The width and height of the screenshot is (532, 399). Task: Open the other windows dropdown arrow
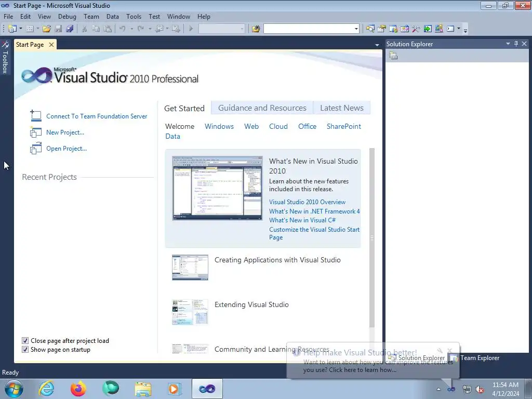point(459,29)
